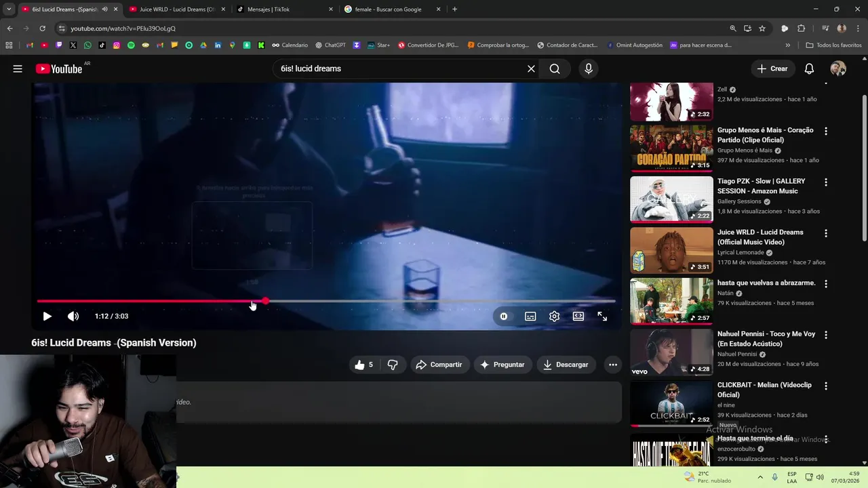
Task: Open LinkedIn bookmark icon
Action: coord(218,45)
